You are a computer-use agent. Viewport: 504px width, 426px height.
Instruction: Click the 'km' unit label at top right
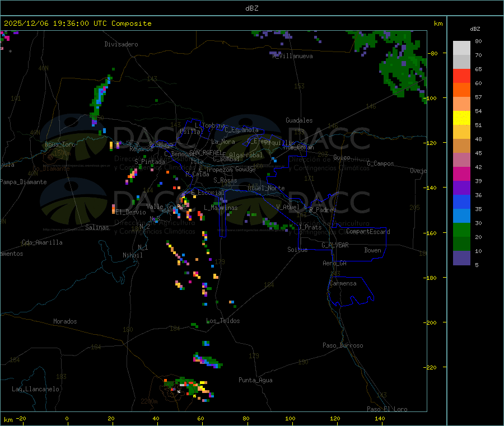(x=438, y=24)
